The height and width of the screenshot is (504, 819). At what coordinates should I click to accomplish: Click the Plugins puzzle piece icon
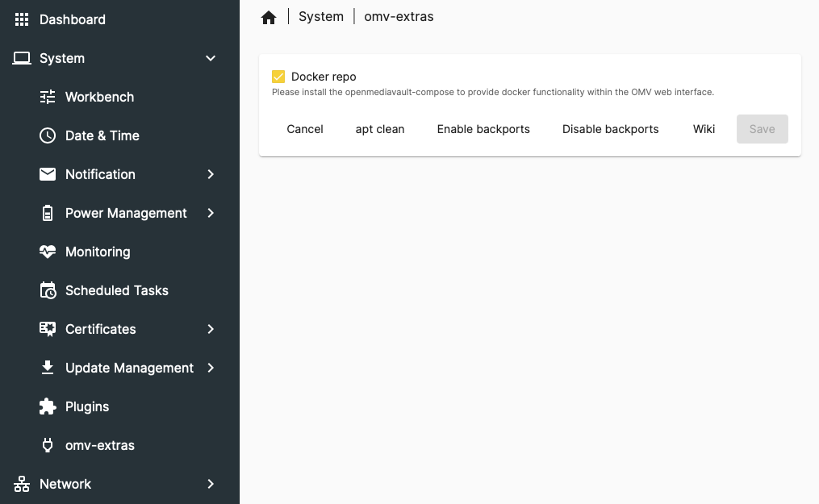tap(48, 406)
